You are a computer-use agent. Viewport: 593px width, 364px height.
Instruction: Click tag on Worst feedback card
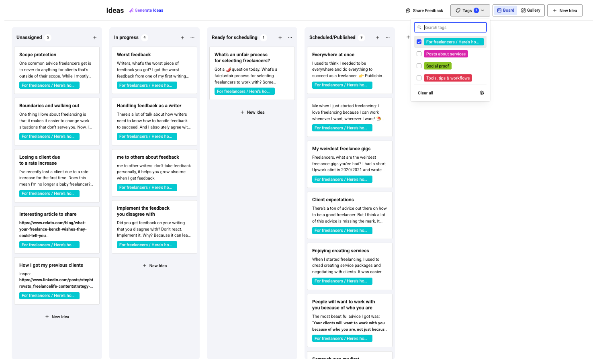pos(147,85)
